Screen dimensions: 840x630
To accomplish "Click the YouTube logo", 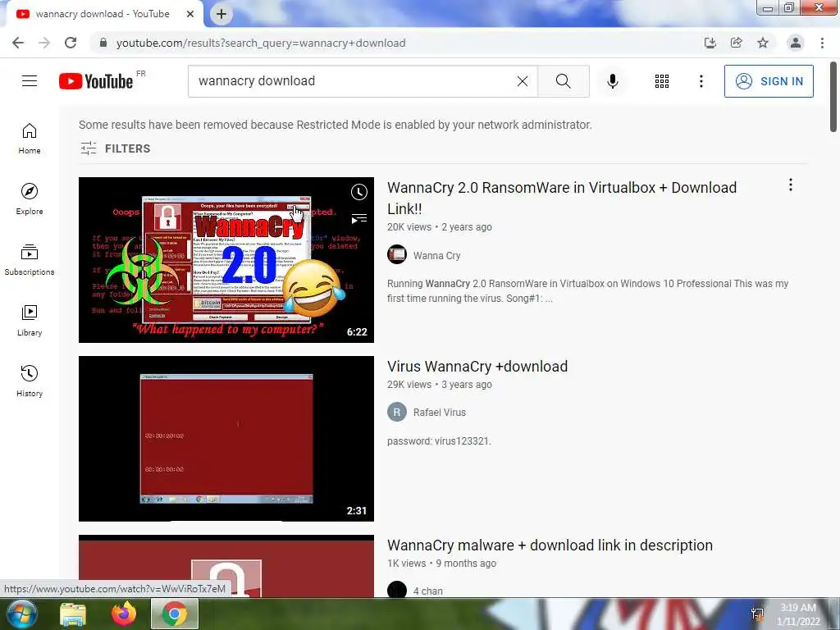I will click(x=97, y=81).
